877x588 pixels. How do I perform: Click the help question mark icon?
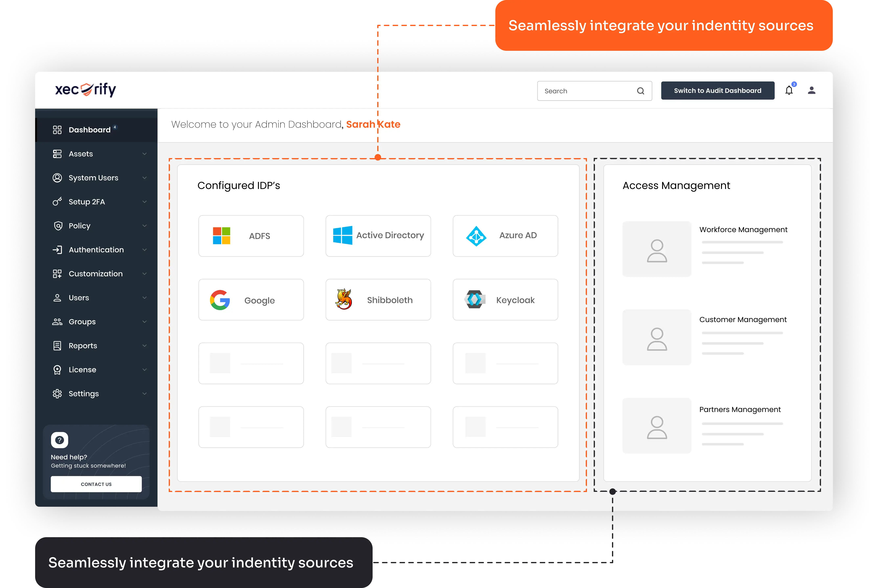pos(59,440)
